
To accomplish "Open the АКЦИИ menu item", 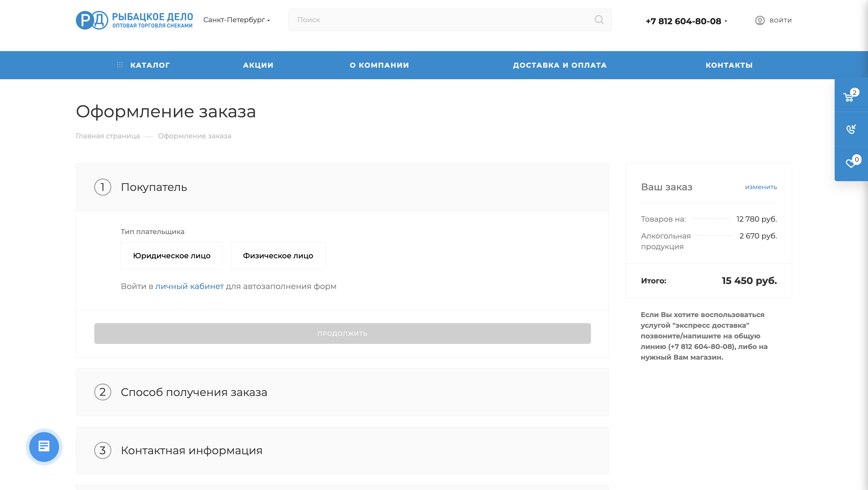I will coord(258,65).
